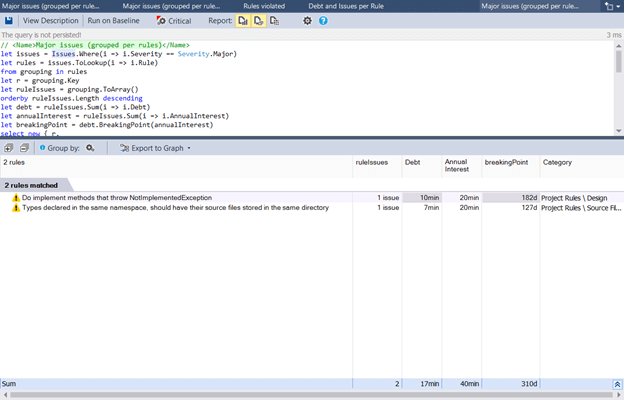Image resolution: width=624 pixels, height=400 pixels.
Task: Switch to the Rules violated tab
Action: (x=264, y=6)
